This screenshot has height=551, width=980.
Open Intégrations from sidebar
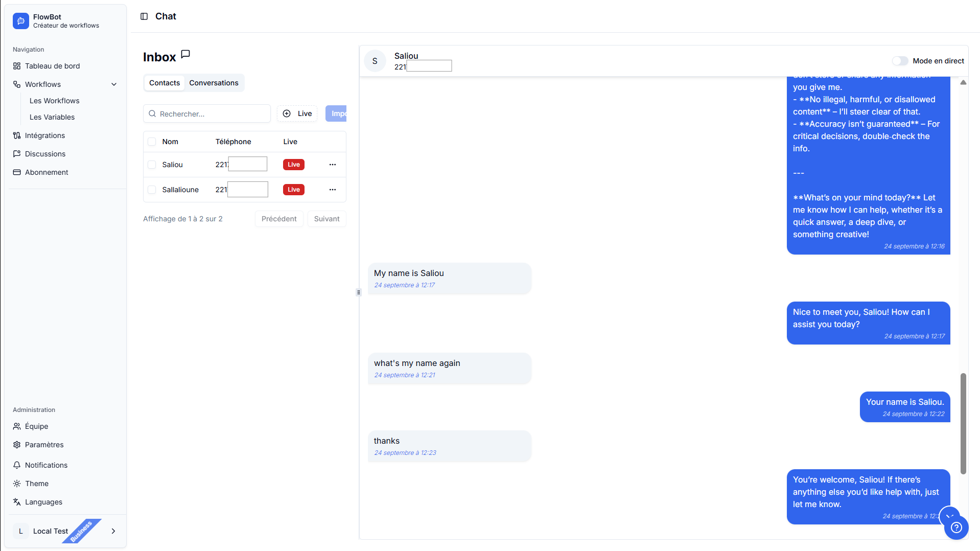pyautogui.click(x=45, y=135)
